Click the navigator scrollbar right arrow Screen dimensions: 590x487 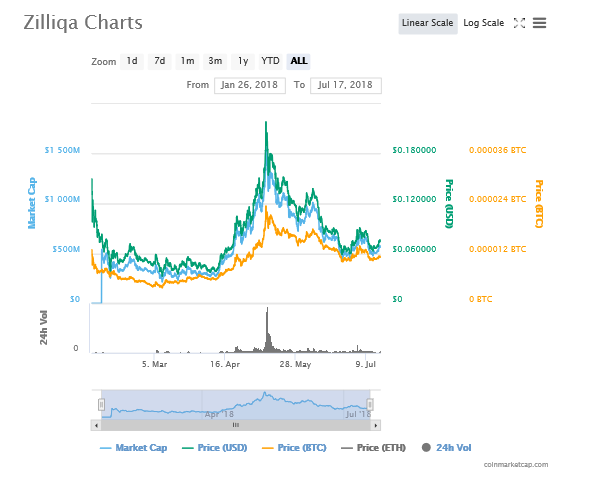tap(376, 426)
